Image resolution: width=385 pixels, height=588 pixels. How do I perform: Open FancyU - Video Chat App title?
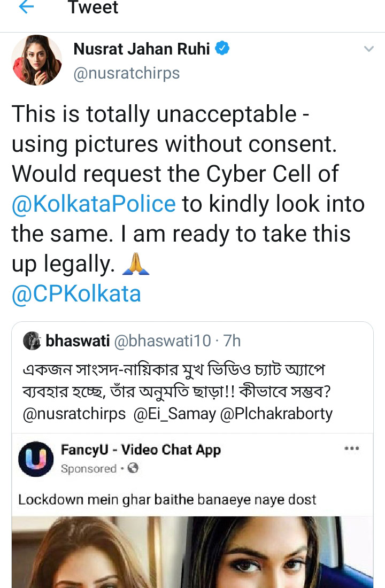(141, 450)
